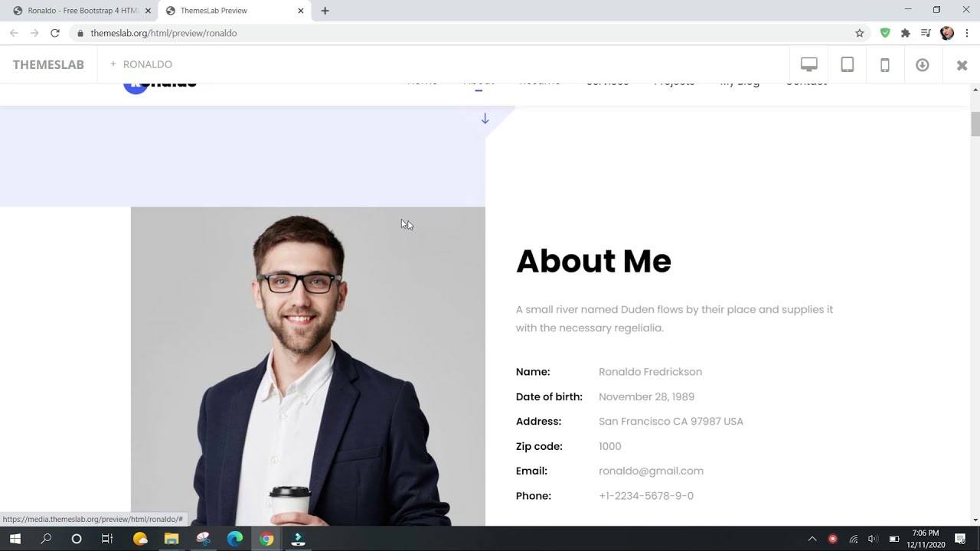Click the address bar URL
This screenshot has height=551, width=980.
pos(164,33)
